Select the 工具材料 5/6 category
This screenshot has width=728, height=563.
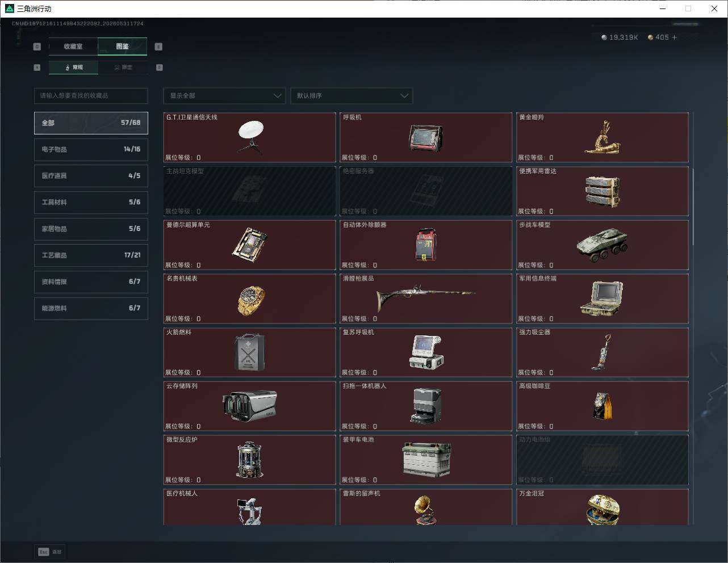91,202
